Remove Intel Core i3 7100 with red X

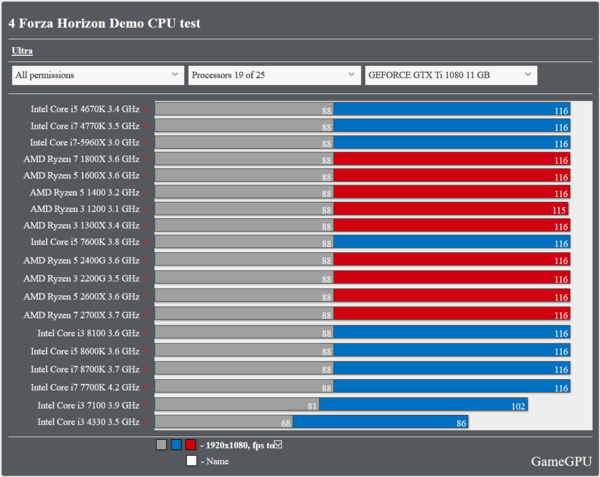pyautogui.click(x=145, y=405)
